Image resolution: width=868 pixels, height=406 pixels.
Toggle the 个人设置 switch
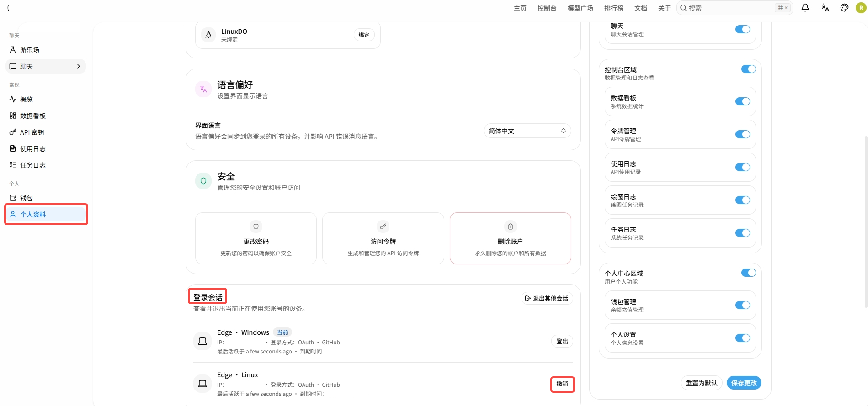(743, 338)
